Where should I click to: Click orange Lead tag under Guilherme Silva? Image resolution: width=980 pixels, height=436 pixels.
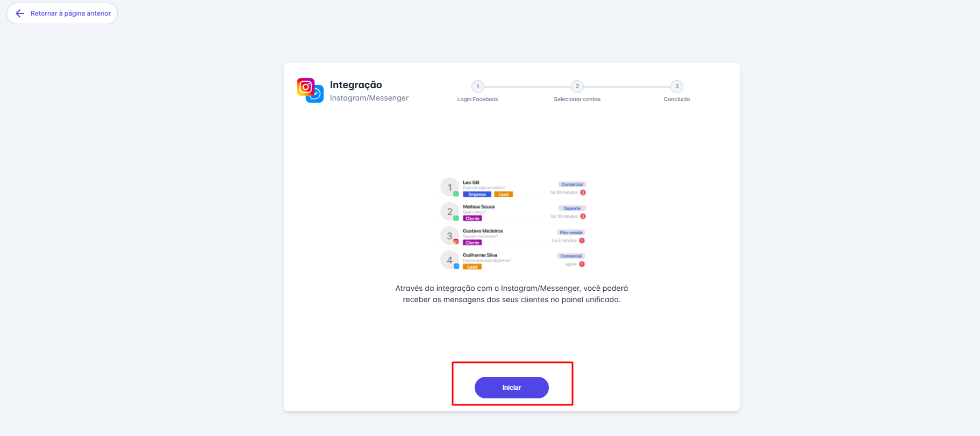[472, 267]
